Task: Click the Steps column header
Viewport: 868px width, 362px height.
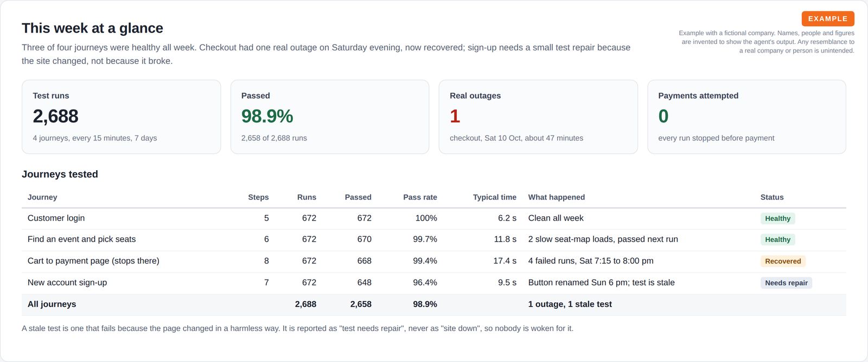Action: click(x=258, y=197)
